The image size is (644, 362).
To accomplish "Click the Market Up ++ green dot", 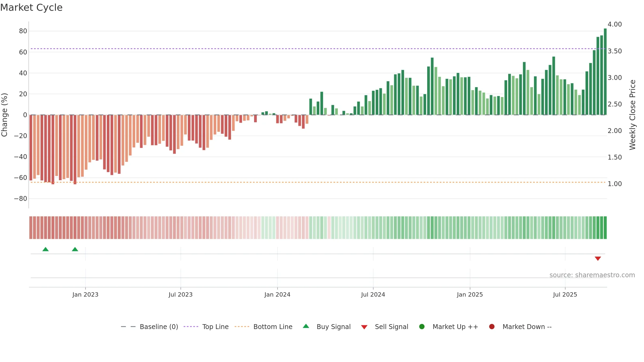I will click(422, 327).
